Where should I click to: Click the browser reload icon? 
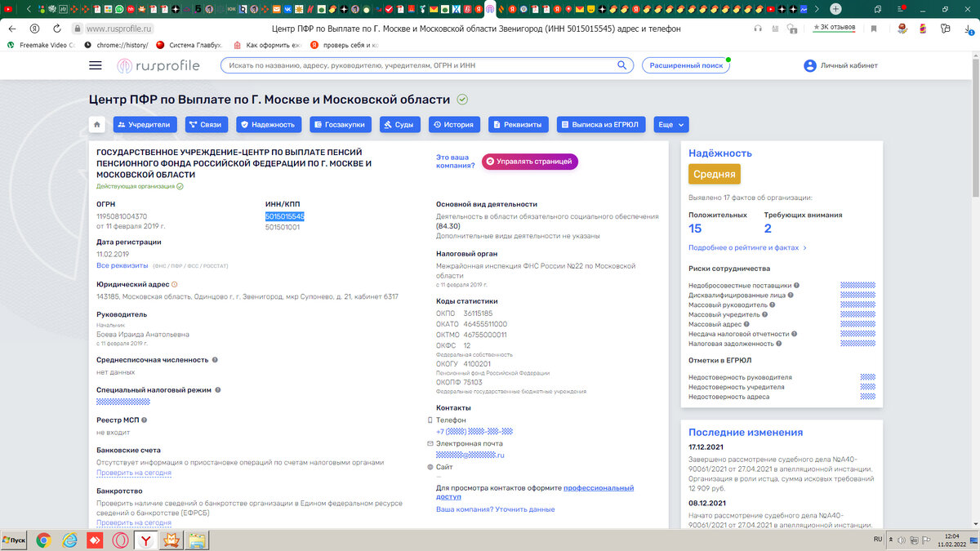tap(56, 29)
